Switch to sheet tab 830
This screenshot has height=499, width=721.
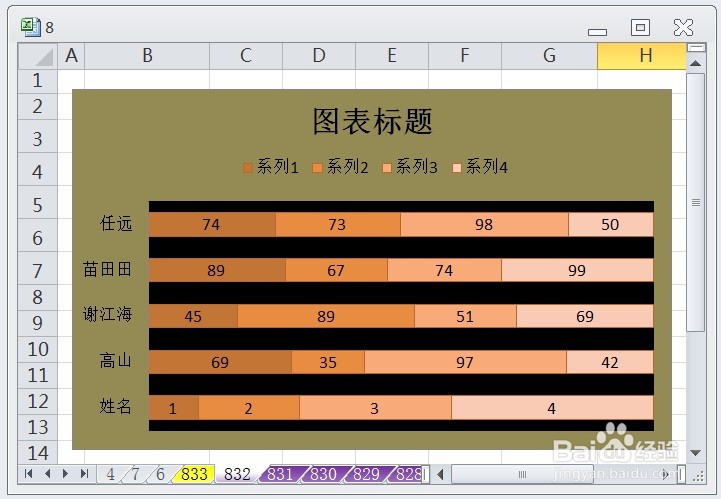323,474
